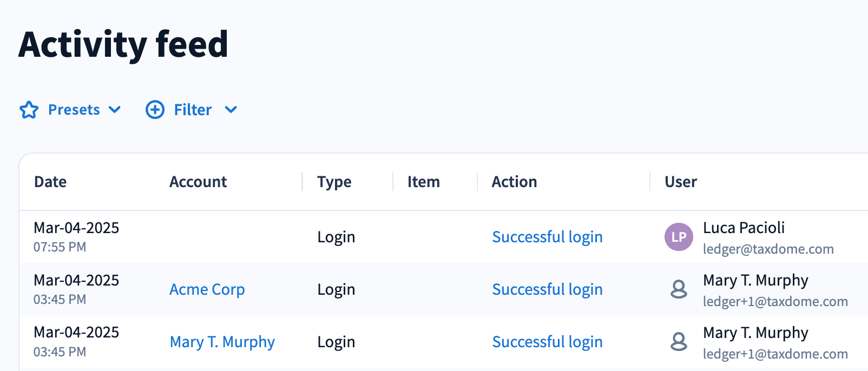The width and height of the screenshot is (868, 371).
Task: Click Successful login in the last row
Action: [547, 342]
